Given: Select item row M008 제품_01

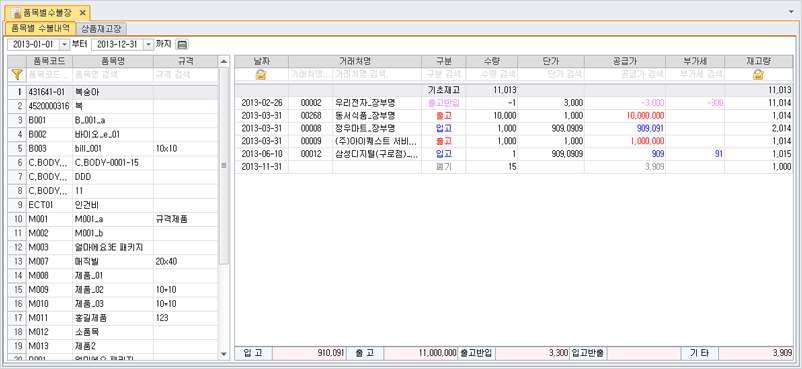Looking at the screenshot, I should pyautogui.click(x=113, y=275).
